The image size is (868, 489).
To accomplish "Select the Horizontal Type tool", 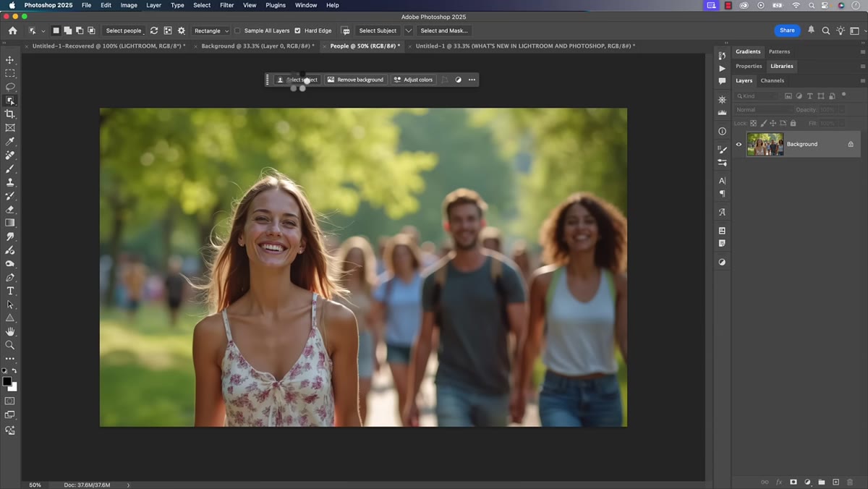I will point(10,291).
